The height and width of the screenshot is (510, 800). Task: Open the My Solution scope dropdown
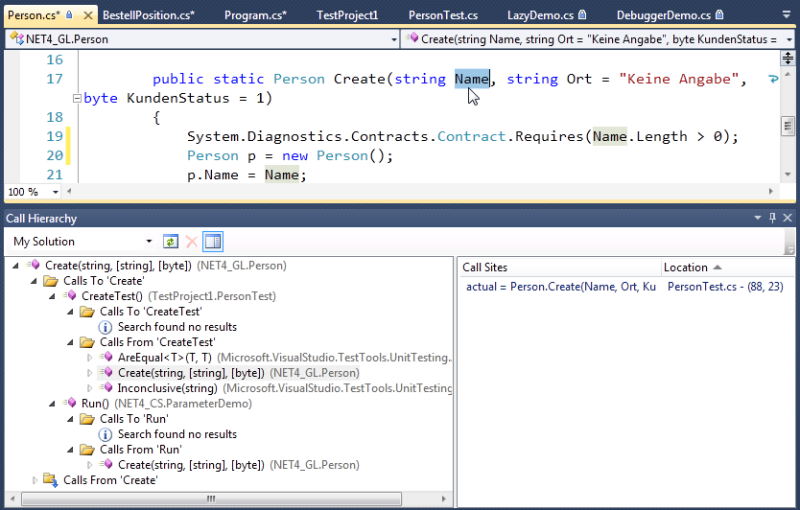point(149,242)
